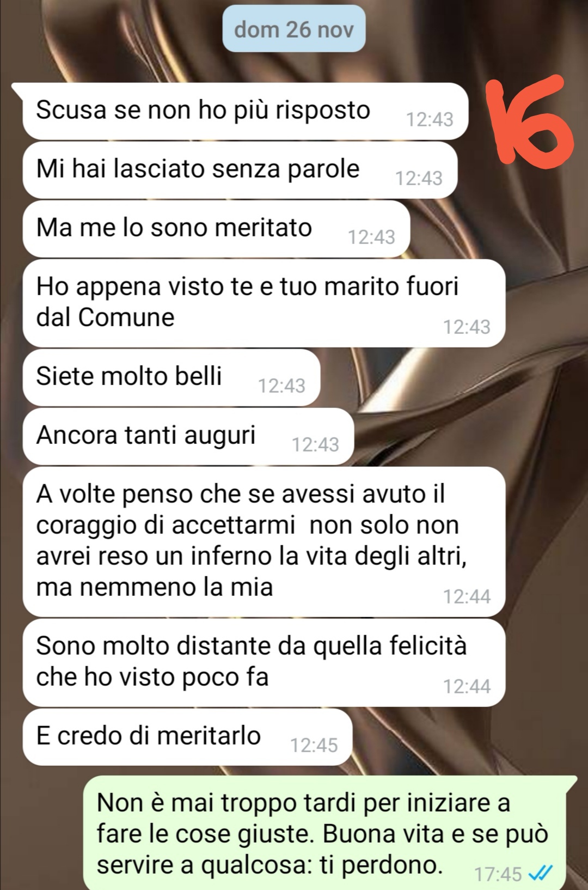Select the 'Ancora tanti auguri' message
This screenshot has height=890, width=588.
click(188, 436)
